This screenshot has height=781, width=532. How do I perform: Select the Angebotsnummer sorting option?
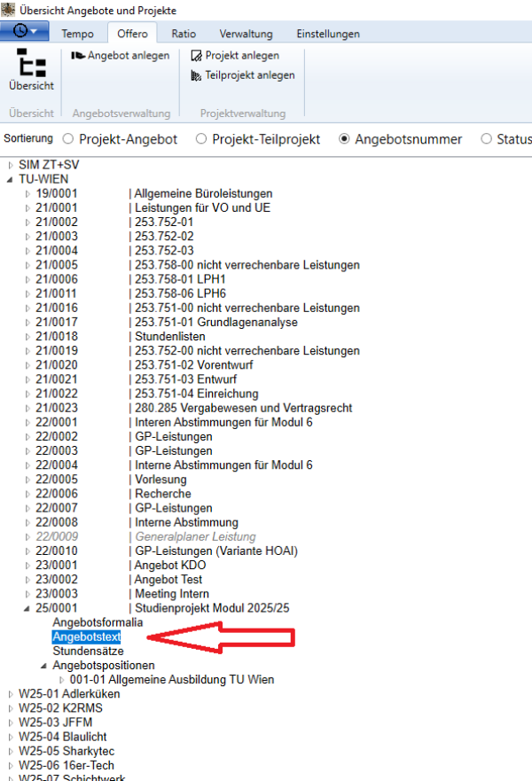pyautogui.click(x=344, y=139)
